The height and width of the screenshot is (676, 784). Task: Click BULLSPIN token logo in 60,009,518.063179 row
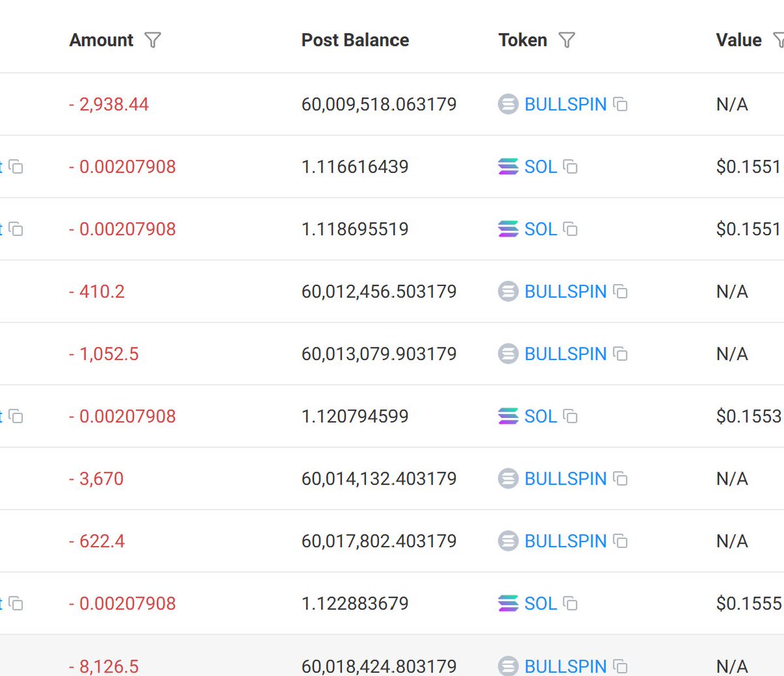pyautogui.click(x=508, y=105)
